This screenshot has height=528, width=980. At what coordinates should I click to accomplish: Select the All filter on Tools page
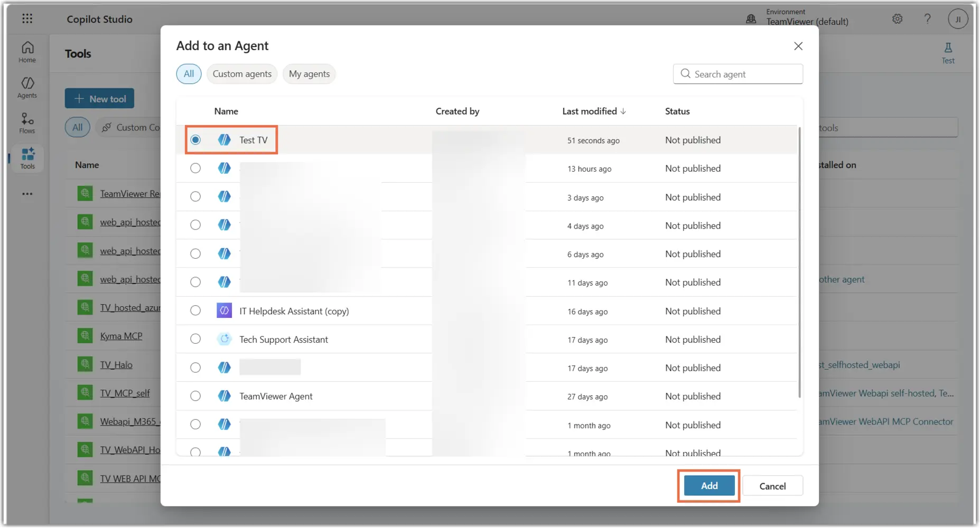click(x=78, y=127)
